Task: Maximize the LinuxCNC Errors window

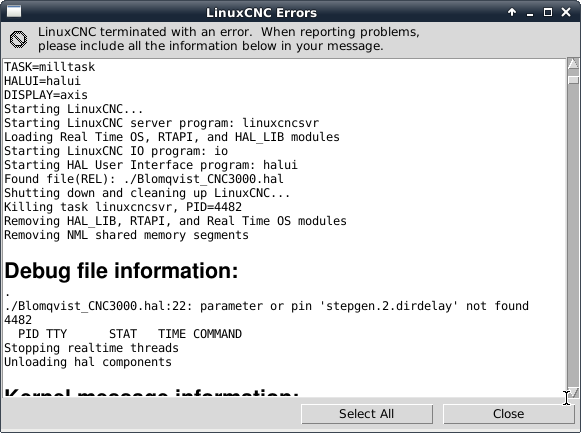Action: pyautogui.click(x=548, y=12)
